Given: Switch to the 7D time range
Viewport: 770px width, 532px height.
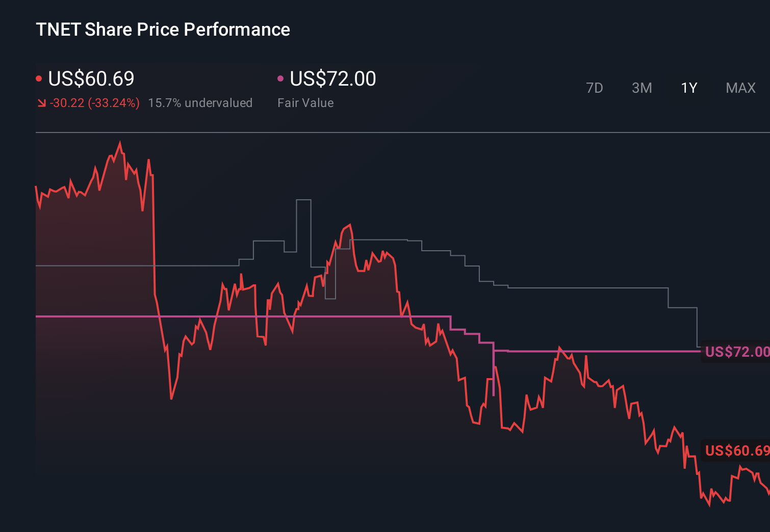Looking at the screenshot, I should (595, 88).
